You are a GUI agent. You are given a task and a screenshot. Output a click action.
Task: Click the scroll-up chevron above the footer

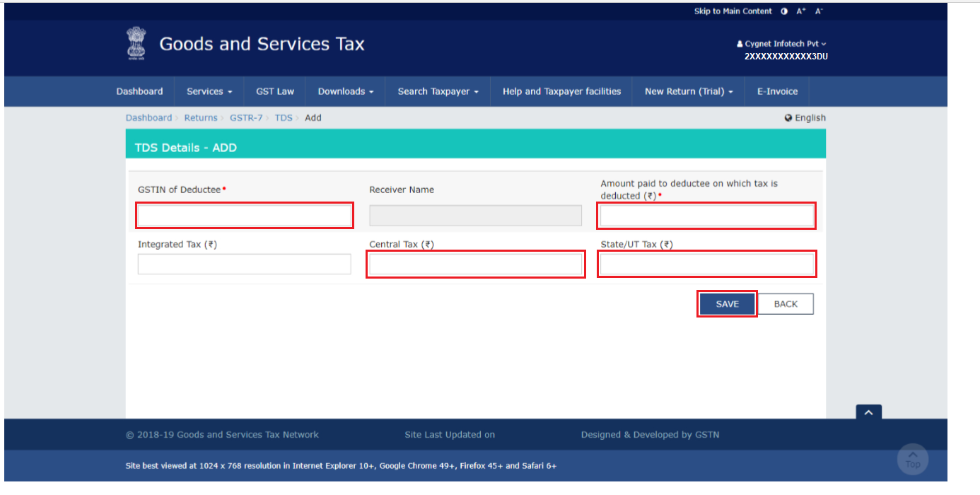tap(869, 412)
